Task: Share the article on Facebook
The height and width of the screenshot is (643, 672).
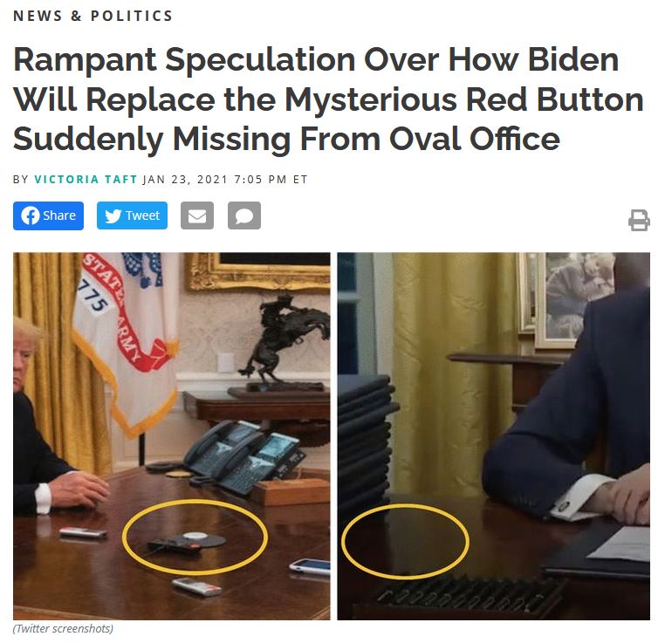Action: click(48, 215)
